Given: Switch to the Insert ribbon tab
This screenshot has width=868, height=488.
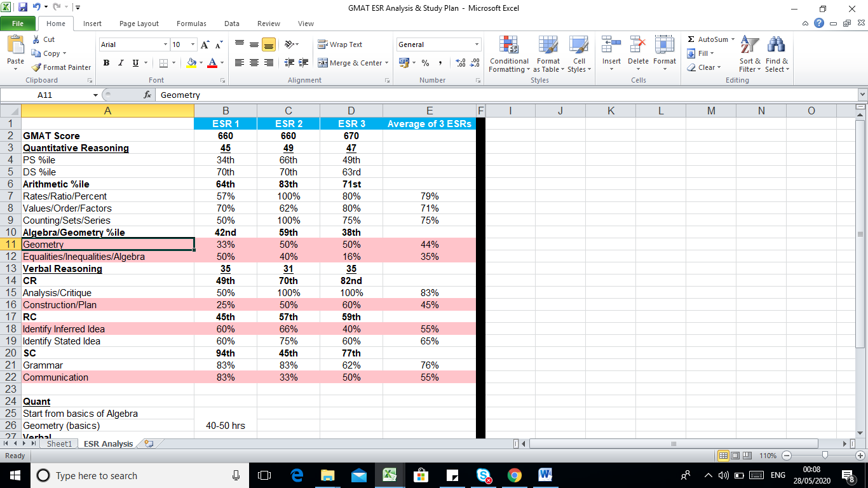Looking at the screenshot, I should point(92,24).
